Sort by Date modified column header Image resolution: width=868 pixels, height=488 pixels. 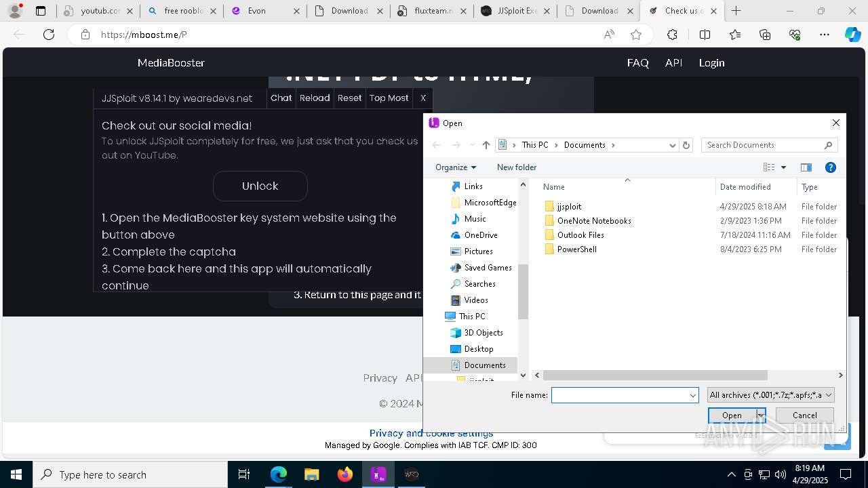coord(756,187)
